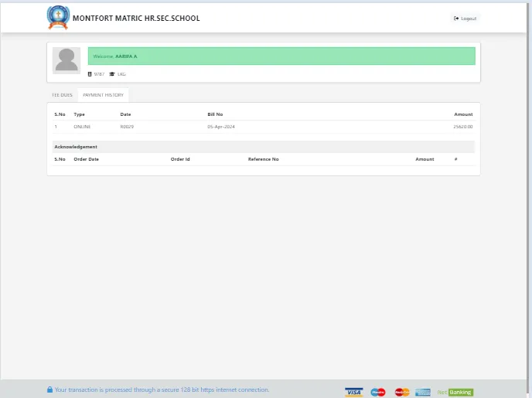Click the Acknowledgement section header
This screenshot has width=532, height=398.
tap(264, 147)
